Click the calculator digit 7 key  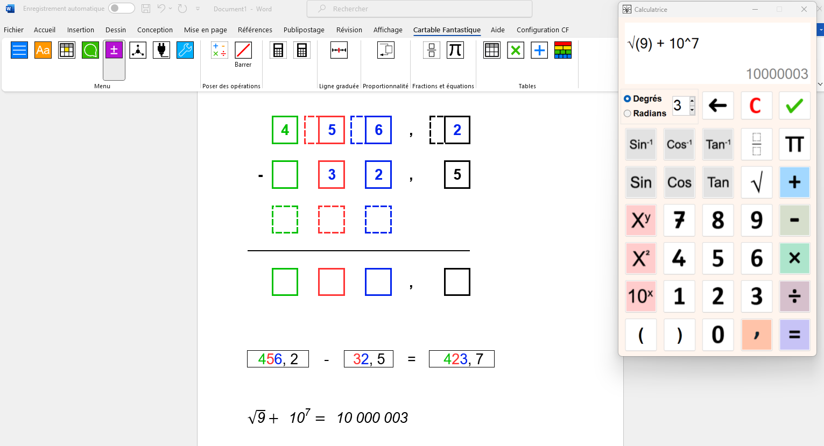coord(679,220)
